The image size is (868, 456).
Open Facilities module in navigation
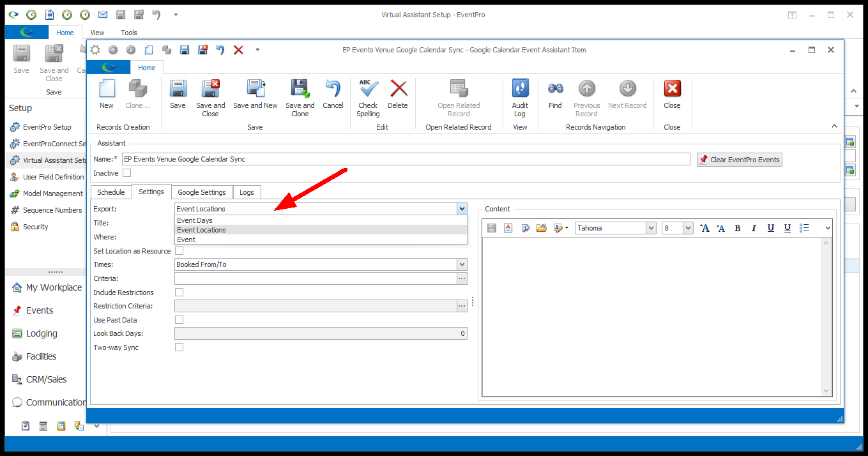tap(41, 356)
